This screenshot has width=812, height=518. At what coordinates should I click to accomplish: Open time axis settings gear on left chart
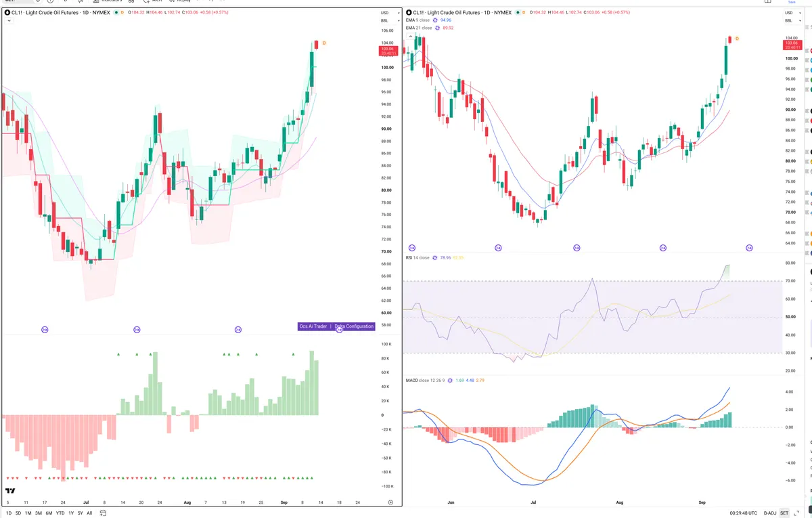click(x=390, y=502)
